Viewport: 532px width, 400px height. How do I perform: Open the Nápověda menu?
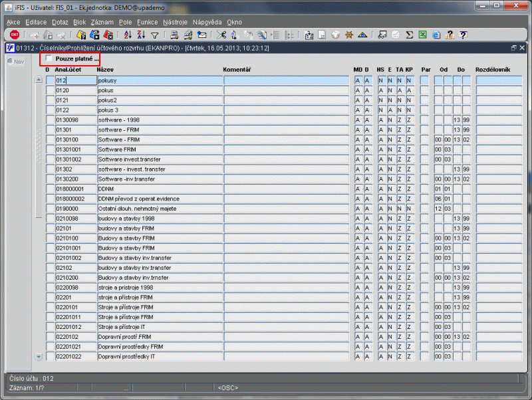[207, 22]
